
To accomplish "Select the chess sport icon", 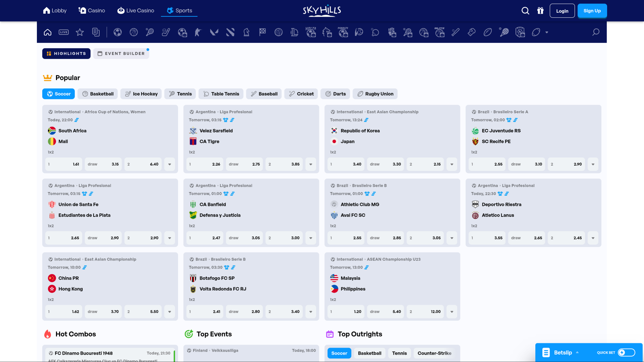I will point(246,32).
